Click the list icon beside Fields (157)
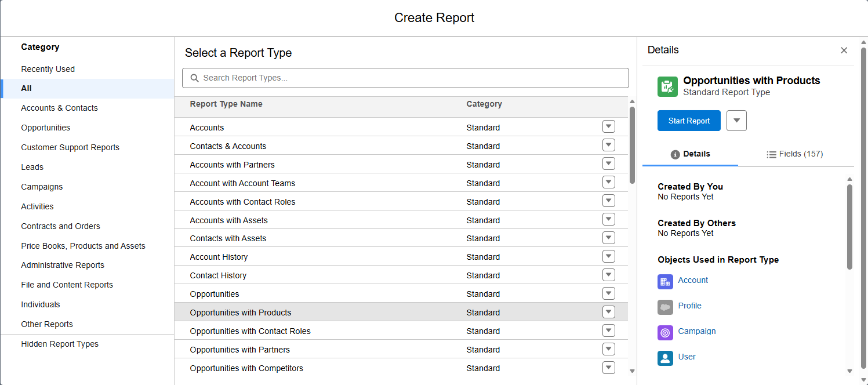 pyautogui.click(x=772, y=154)
